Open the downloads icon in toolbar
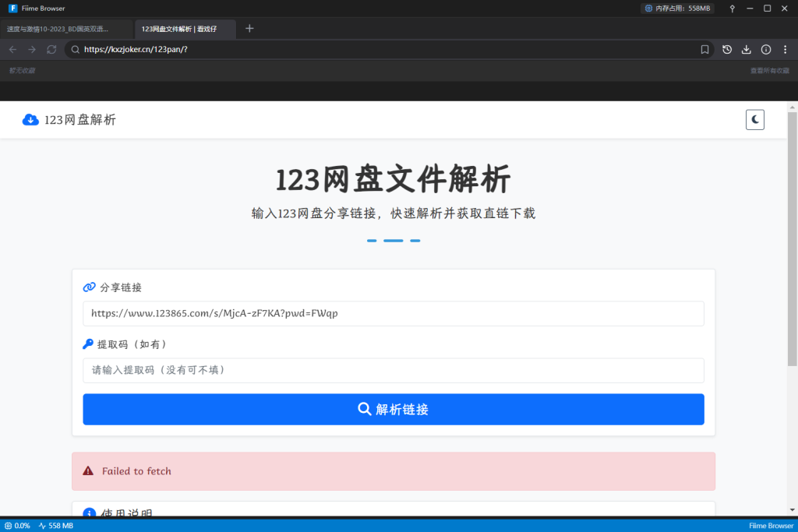798x532 pixels. click(746, 50)
